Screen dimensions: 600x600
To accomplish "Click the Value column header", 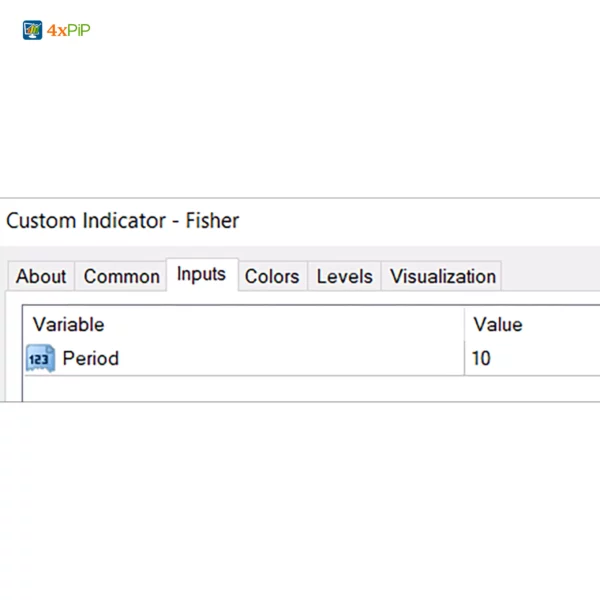I will 497,324.
